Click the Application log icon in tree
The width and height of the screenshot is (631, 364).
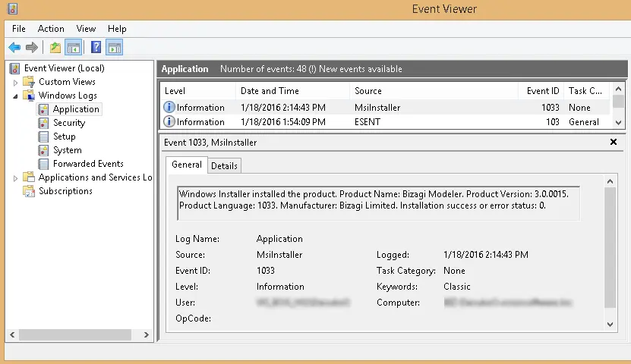[x=43, y=109]
